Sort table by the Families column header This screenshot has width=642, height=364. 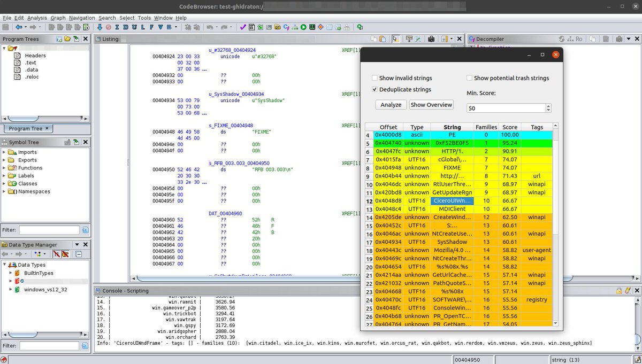click(486, 127)
